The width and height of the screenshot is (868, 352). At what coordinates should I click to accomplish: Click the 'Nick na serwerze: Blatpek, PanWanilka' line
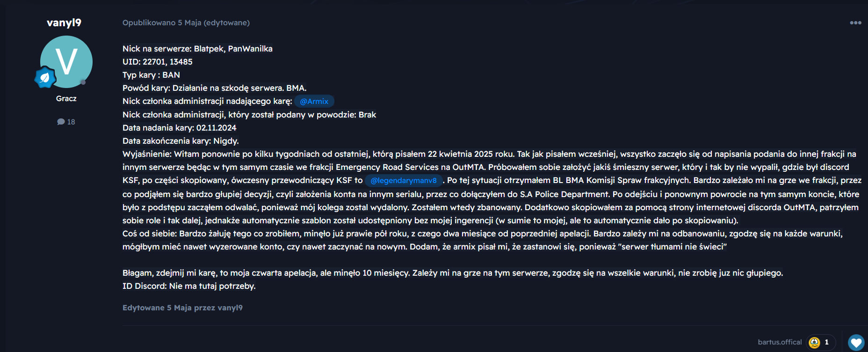[197, 49]
